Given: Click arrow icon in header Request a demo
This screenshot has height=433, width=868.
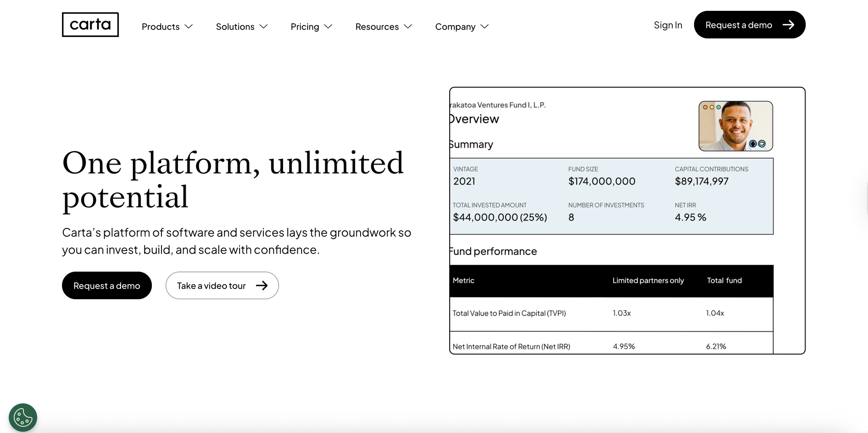Looking at the screenshot, I should coord(788,25).
